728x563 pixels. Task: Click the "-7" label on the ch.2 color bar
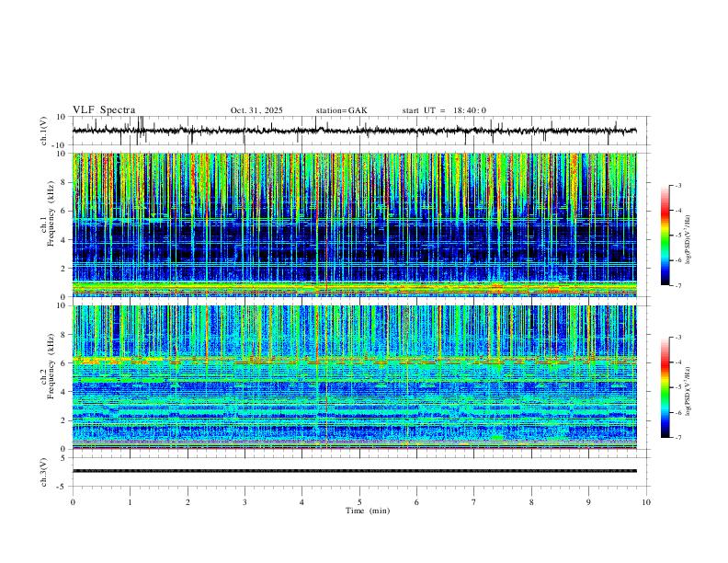678,438
